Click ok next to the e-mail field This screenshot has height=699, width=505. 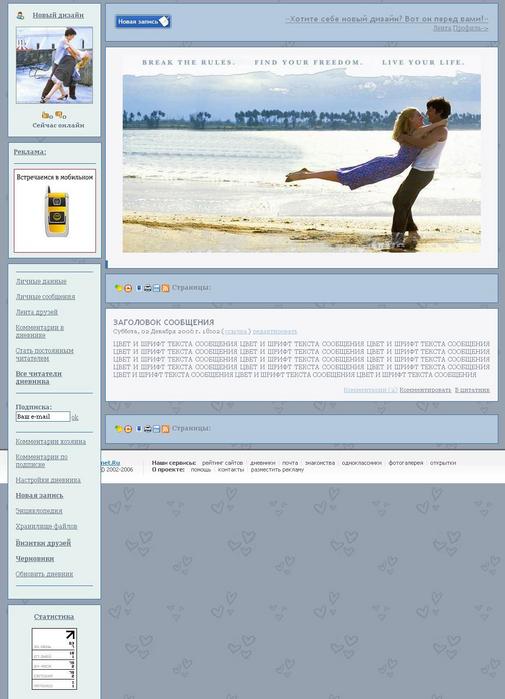coord(75,417)
